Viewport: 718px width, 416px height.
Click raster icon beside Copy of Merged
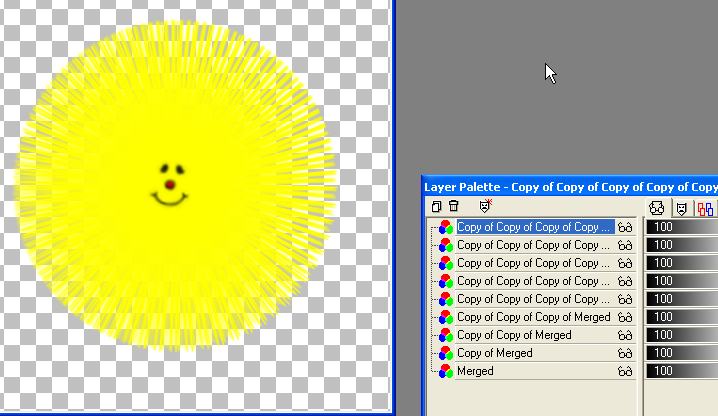[446, 354]
